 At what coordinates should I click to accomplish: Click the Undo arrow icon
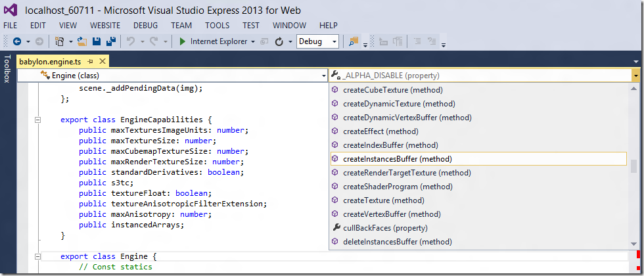[131, 41]
